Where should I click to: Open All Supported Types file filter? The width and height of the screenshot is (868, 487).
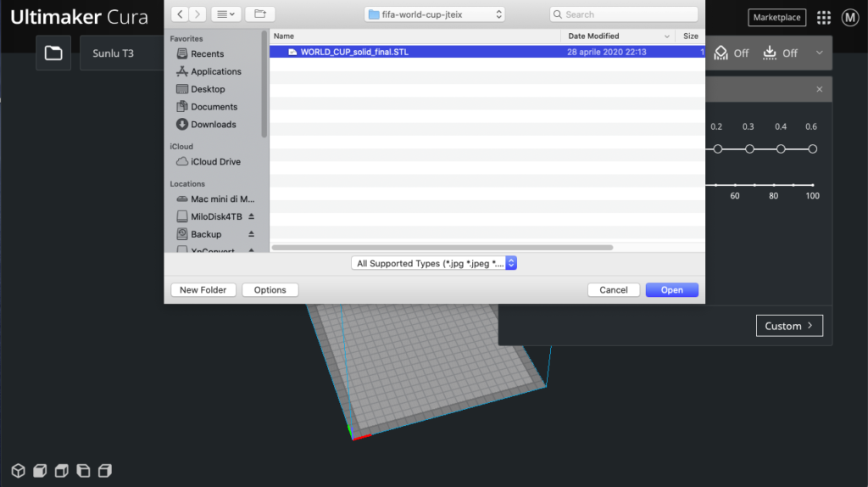(x=434, y=263)
